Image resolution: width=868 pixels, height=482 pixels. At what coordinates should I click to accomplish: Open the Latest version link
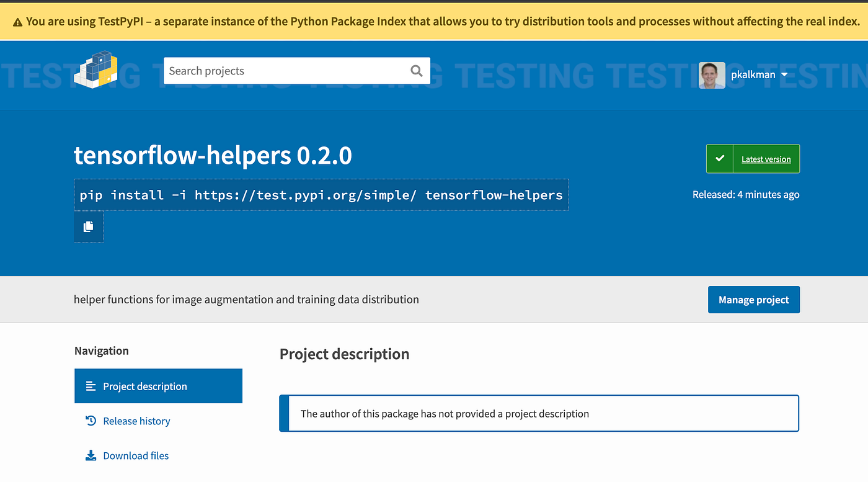(x=766, y=159)
